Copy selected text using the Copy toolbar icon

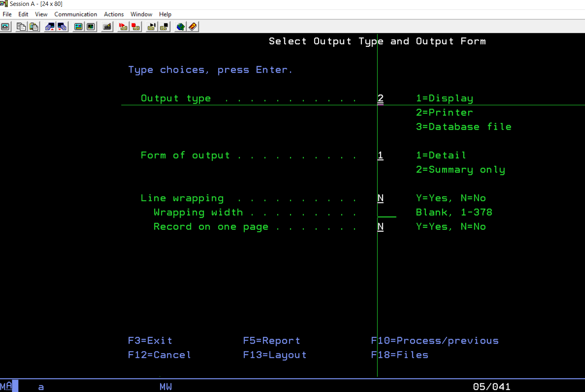(x=21, y=26)
